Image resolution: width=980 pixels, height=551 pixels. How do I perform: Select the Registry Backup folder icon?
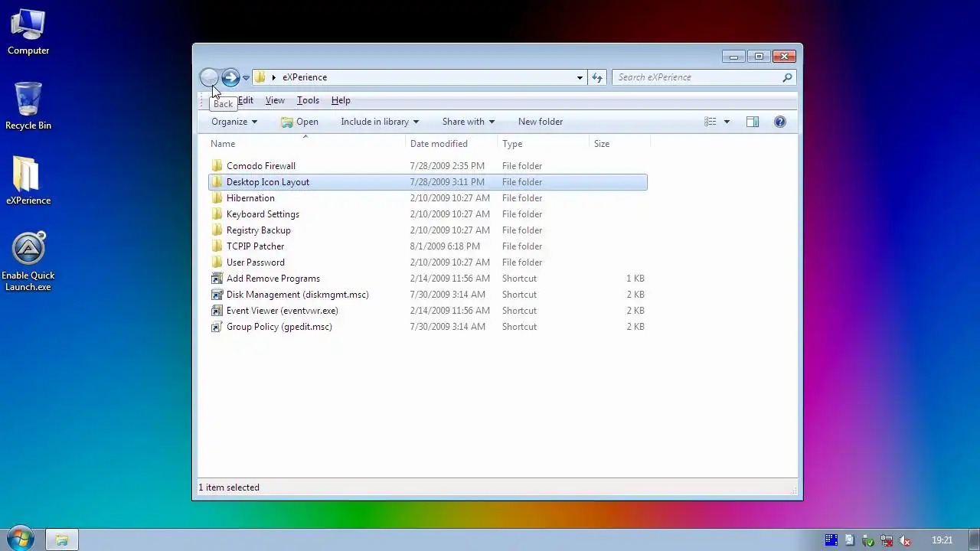[217, 230]
